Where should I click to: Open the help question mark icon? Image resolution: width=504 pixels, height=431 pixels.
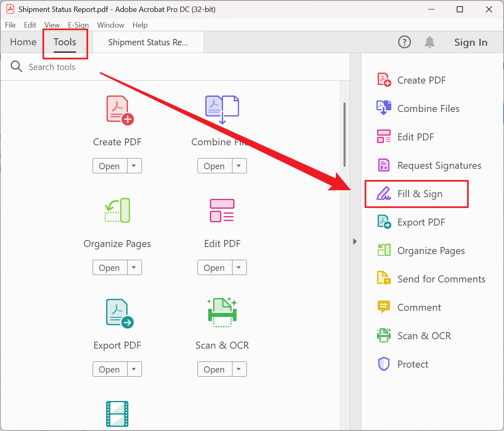(x=404, y=42)
